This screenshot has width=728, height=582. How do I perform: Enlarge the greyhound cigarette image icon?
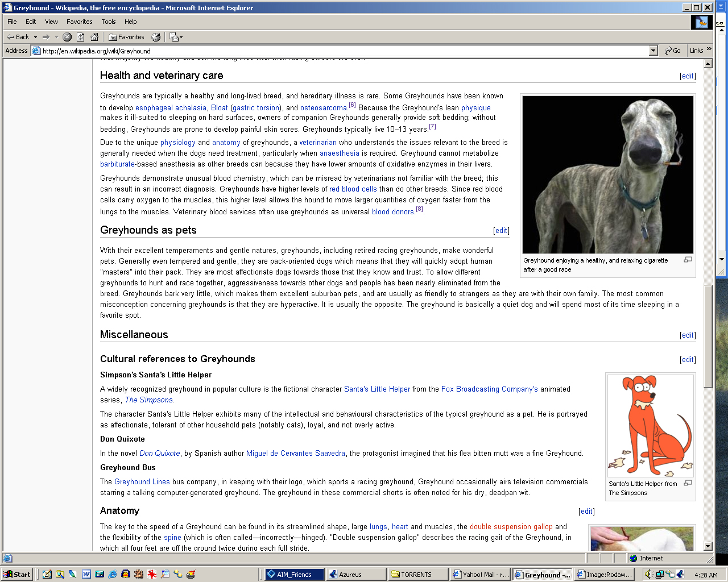(x=688, y=260)
